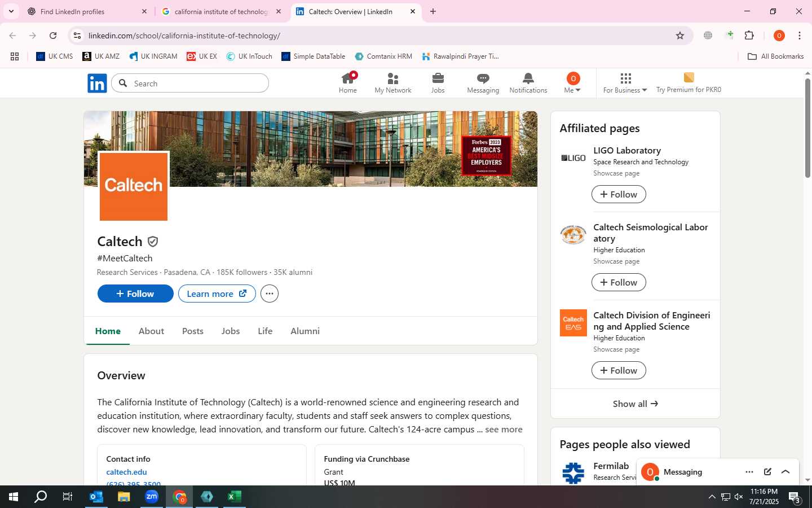Click Caltech EAS logo thumbnail
Viewport: 812px width, 508px height.
point(573,323)
